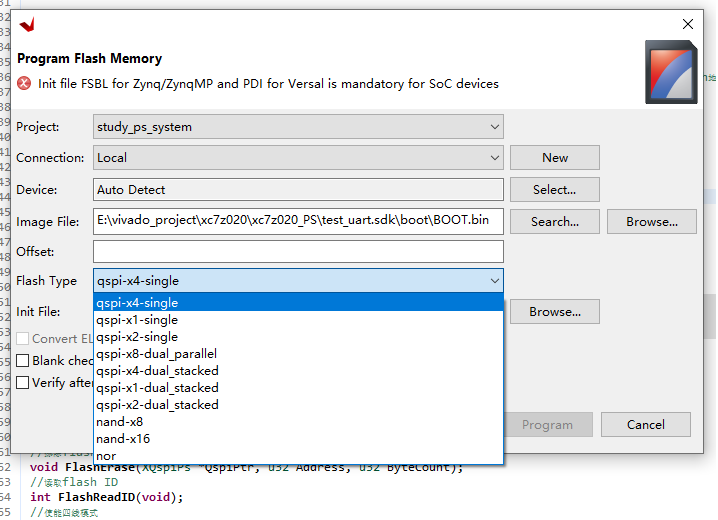
Task: Click Search... next to Image File
Action: tap(555, 222)
